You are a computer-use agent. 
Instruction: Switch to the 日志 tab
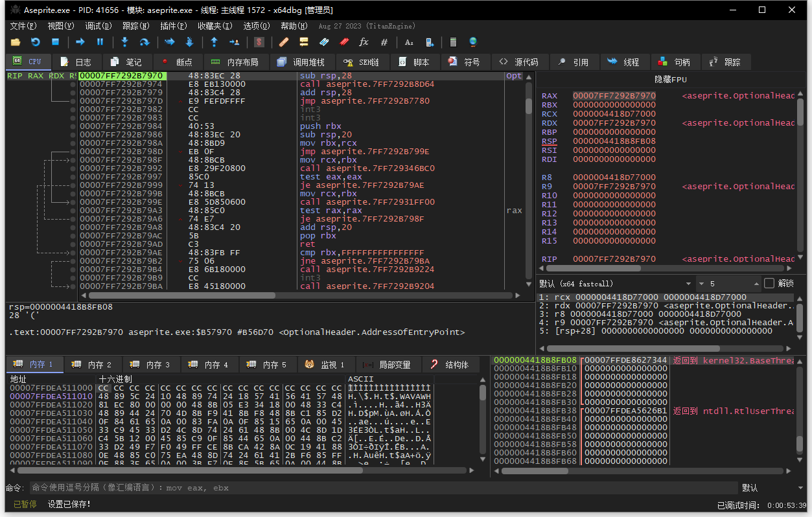pyautogui.click(x=76, y=62)
